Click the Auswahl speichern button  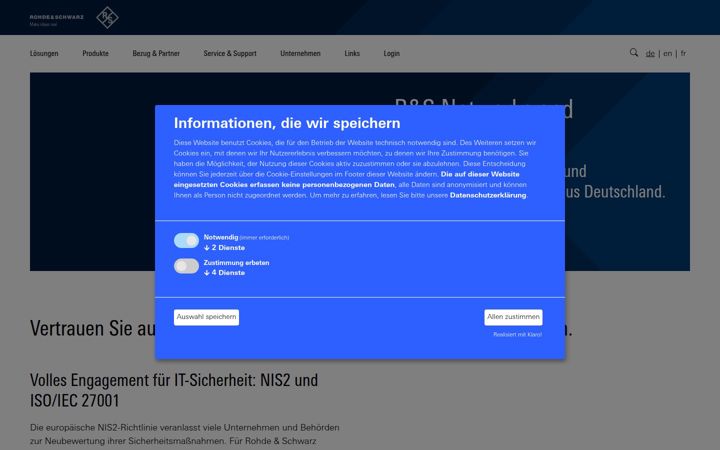206,317
